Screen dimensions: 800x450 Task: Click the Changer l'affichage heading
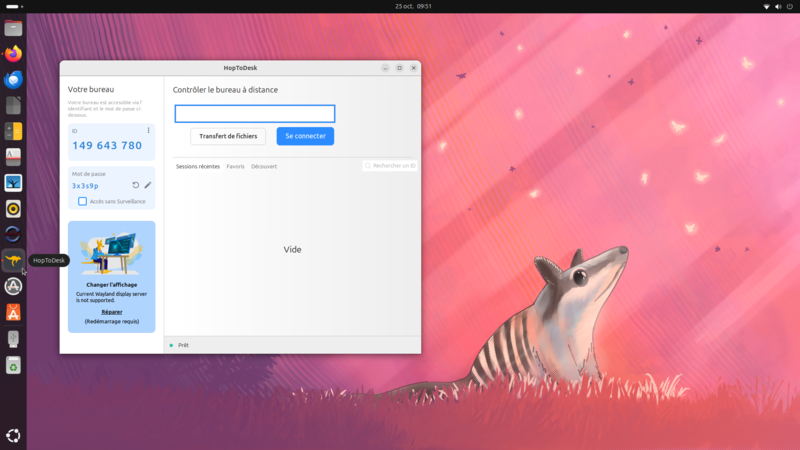pyautogui.click(x=112, y=285)
